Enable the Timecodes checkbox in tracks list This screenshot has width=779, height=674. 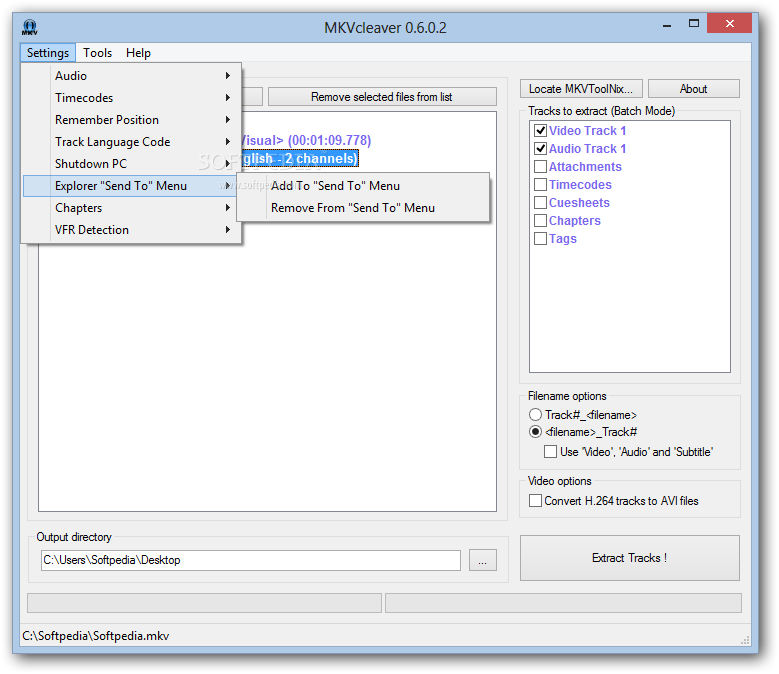(541, 185)
